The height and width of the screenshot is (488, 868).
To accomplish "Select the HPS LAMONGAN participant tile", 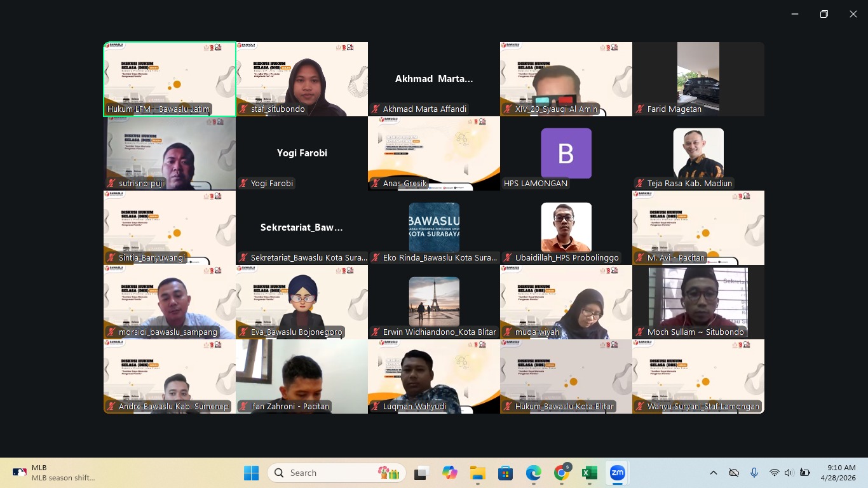I will tap(566, 153).
